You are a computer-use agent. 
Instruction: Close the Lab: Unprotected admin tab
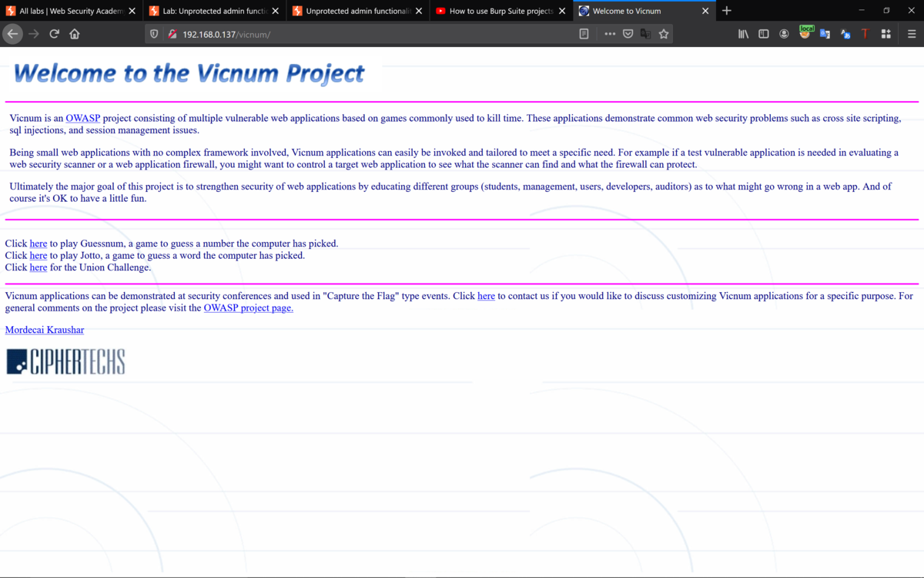pos(275,11)
